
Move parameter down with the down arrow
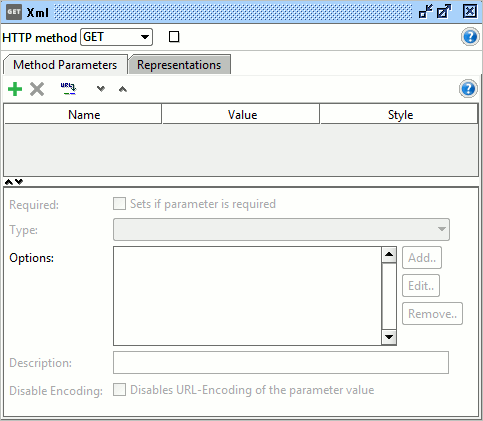101,89
